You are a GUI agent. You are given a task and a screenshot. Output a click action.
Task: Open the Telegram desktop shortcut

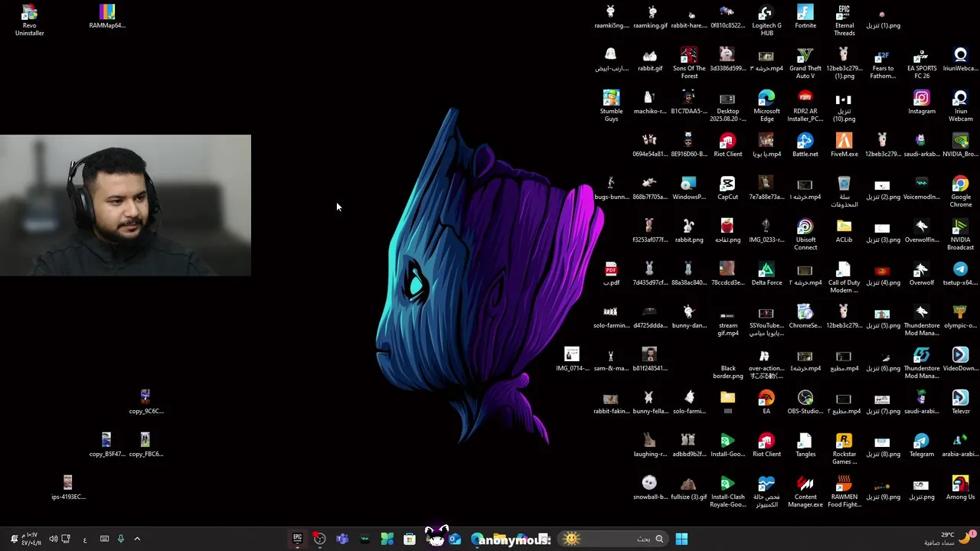(x=922, y=445)
